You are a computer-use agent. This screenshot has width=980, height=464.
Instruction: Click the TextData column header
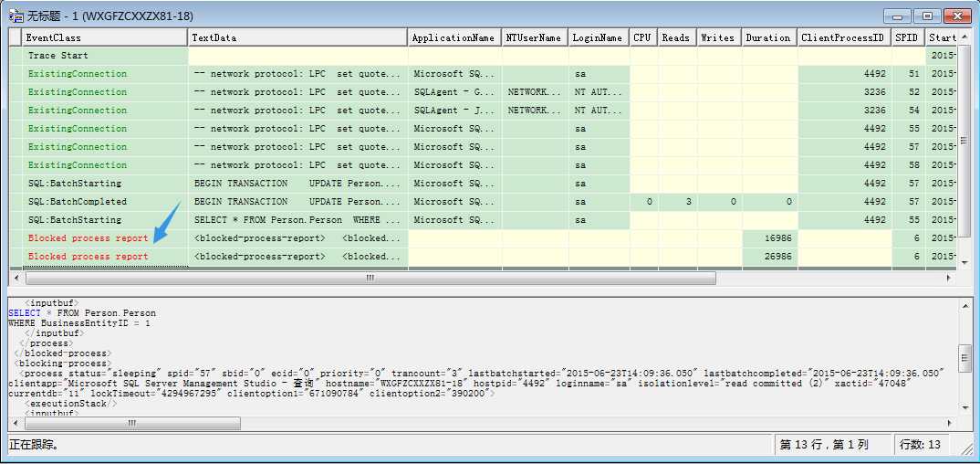click(297, 37)
